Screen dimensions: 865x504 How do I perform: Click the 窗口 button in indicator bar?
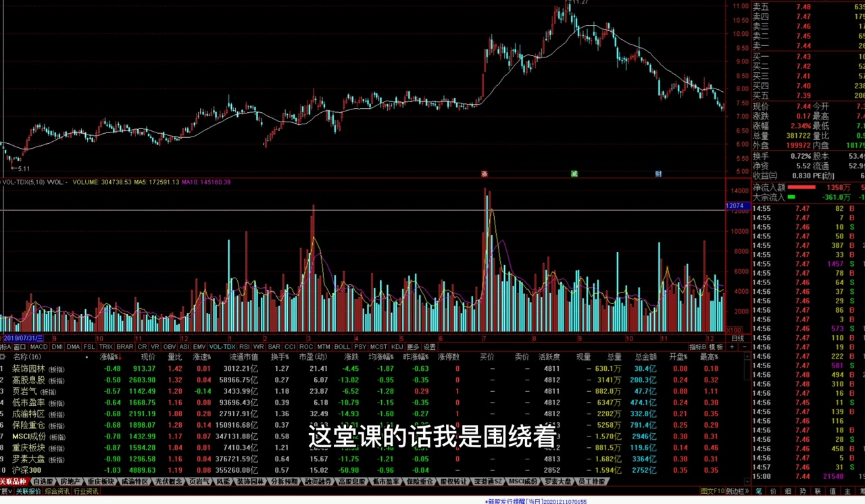(20, 347)
